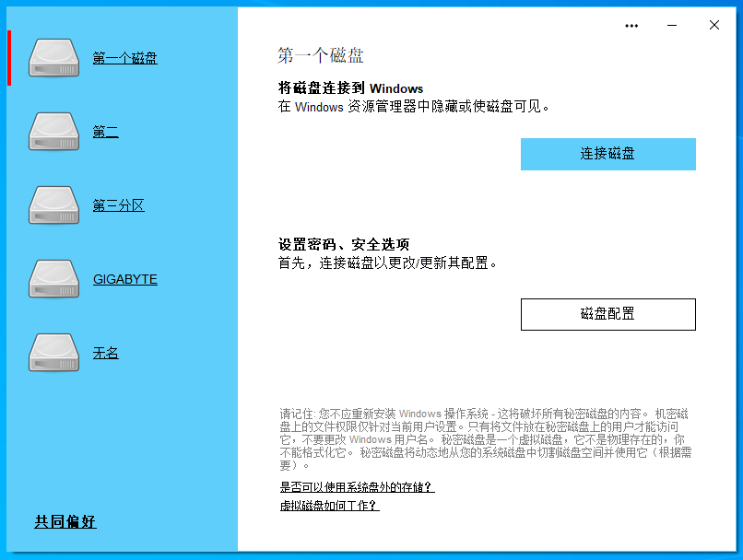Click the 第一个磁盘 drive icon

click(55, 58)
